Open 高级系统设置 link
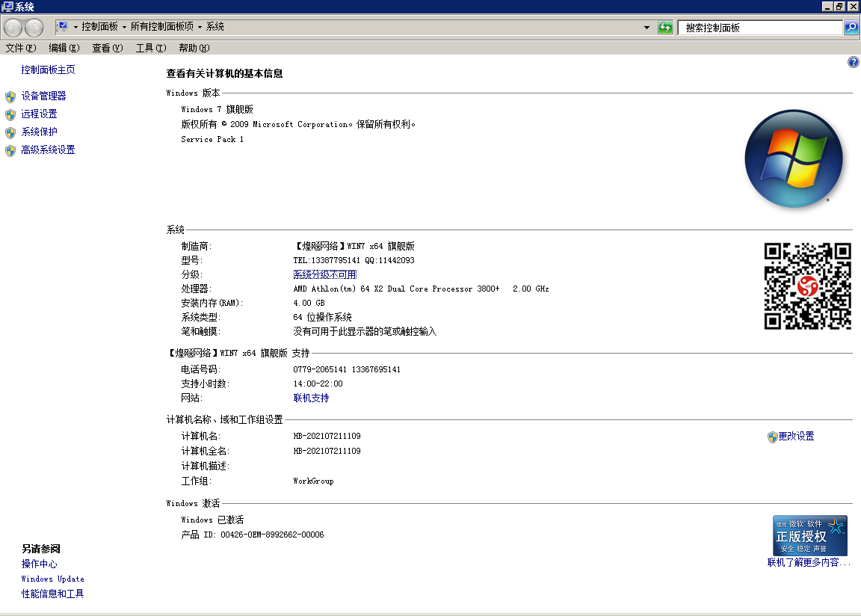This screenshot has height=616, width=861. coord(48,150)
